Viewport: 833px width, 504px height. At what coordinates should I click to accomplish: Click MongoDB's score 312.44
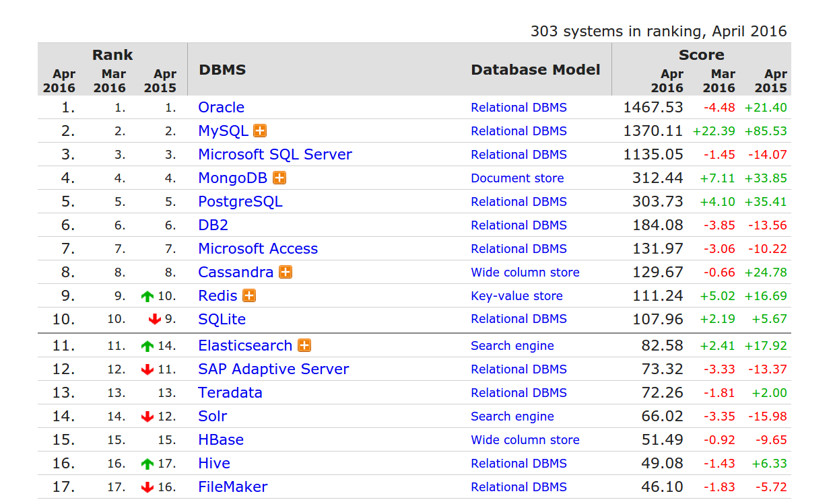[658, 178]
